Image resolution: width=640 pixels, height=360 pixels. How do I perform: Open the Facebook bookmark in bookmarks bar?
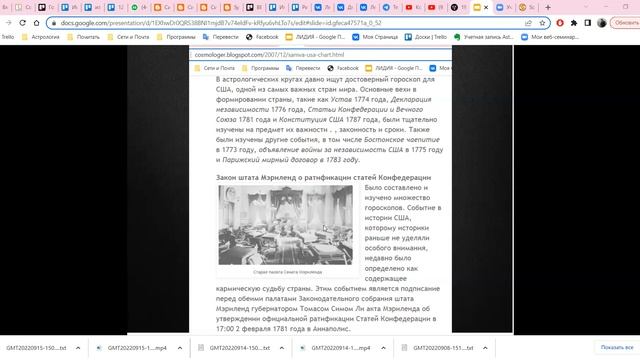click(262, 37)
